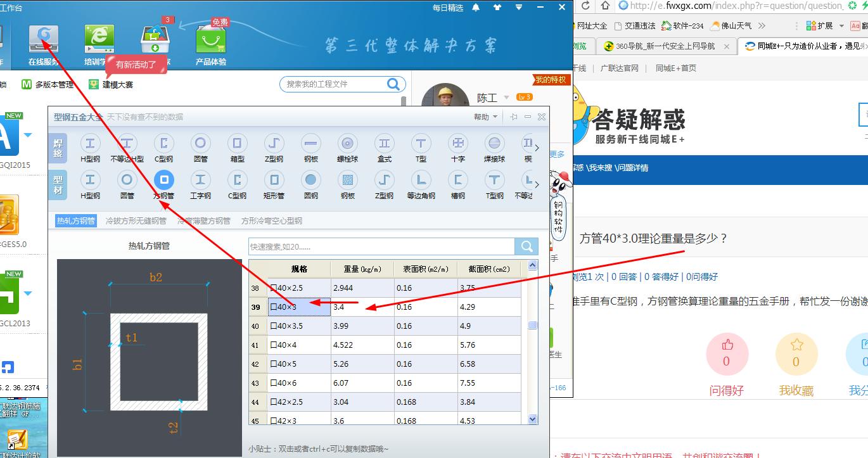Select weight value 4.522 in table
868x458 pixels.
(362, 345)
